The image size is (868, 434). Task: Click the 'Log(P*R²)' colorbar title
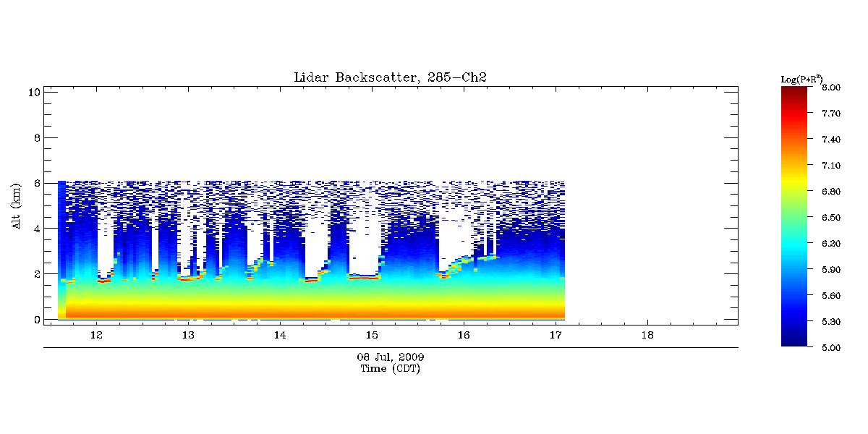tap(803, 78)
